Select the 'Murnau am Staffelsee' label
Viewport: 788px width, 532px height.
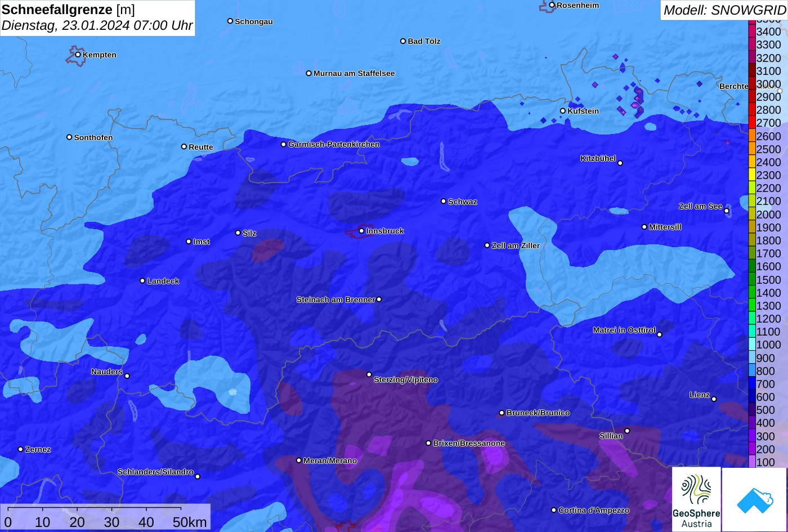coord(354,73)
